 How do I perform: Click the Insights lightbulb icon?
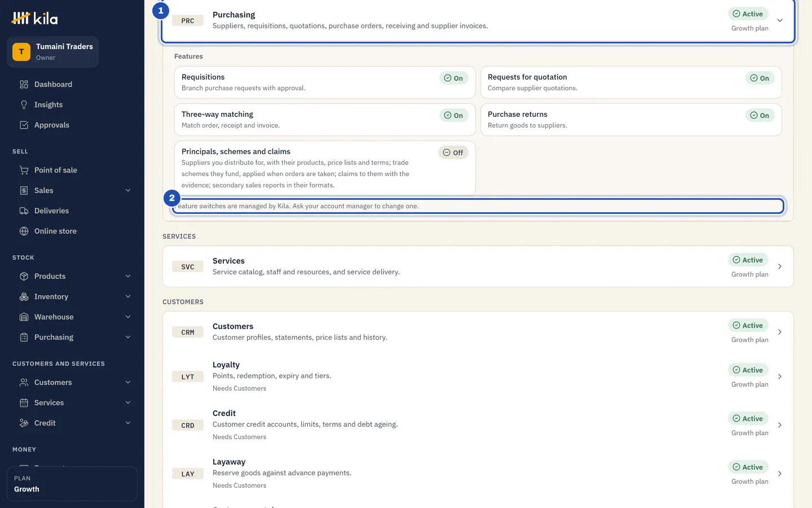[x=24, y=105]
